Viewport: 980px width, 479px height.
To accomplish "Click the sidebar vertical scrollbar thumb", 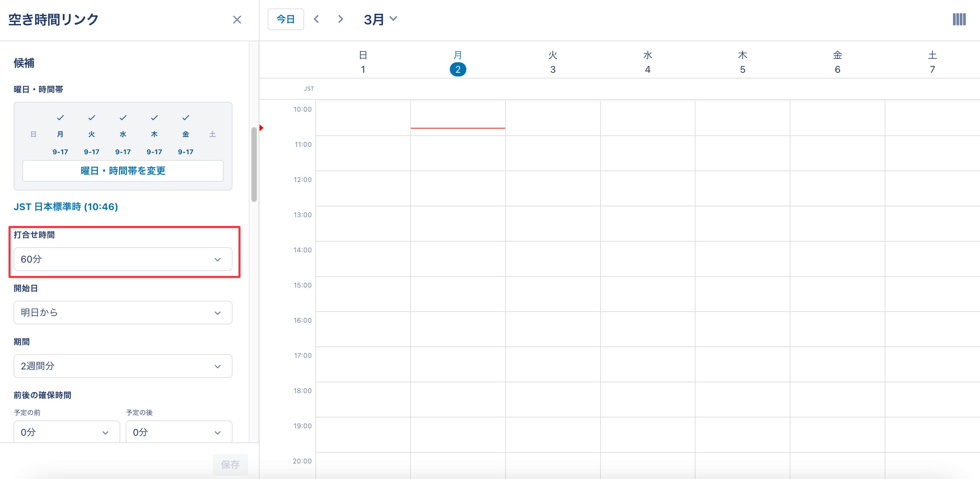I will pyautogui.click(x=254, y=164).
